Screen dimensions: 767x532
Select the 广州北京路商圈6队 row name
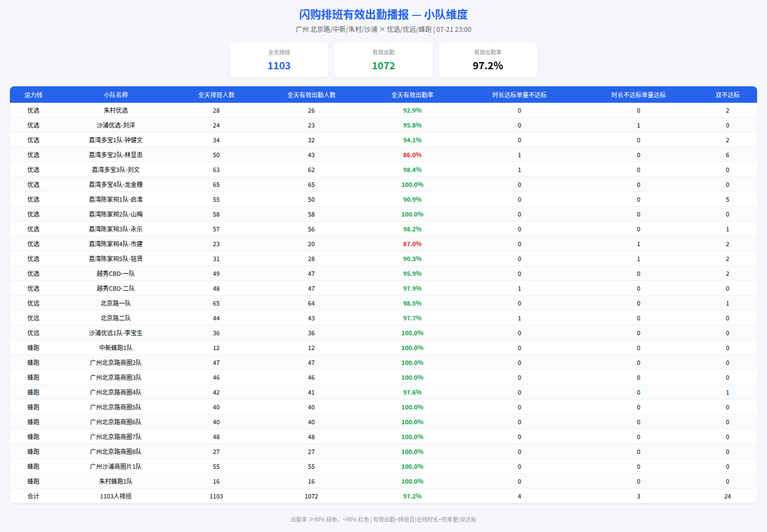116,422
